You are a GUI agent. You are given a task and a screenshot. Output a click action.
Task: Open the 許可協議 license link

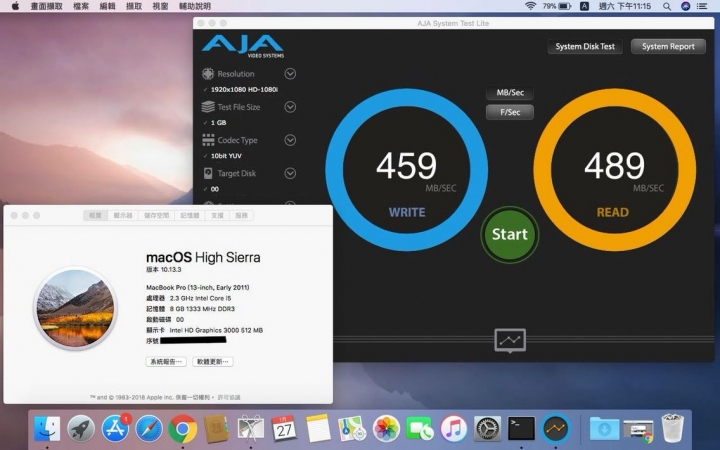click(229, 397)
